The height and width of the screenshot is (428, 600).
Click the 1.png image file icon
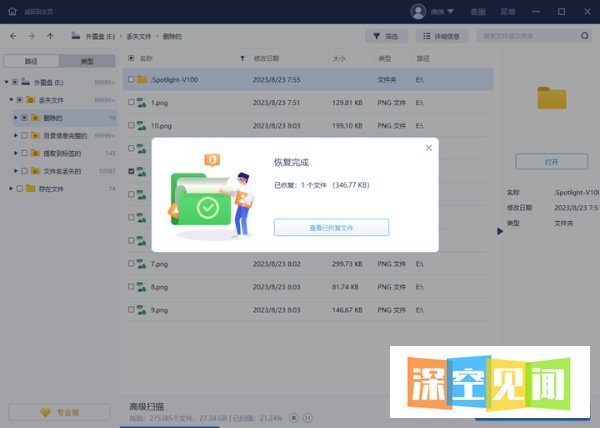coord(142,103)
